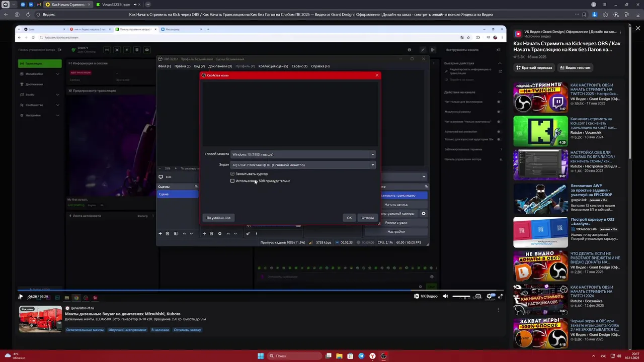Seek along the video progress bar

(x=262, y=291)
